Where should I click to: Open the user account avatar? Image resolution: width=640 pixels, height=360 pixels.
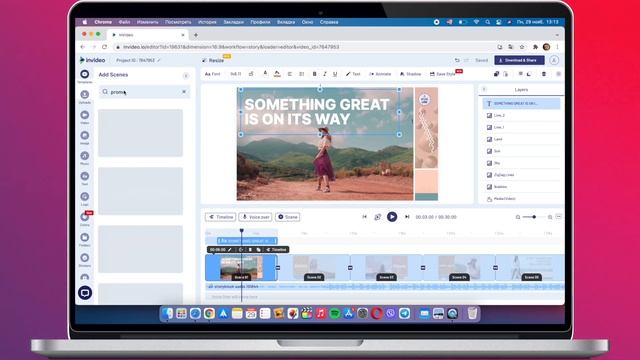554,60
